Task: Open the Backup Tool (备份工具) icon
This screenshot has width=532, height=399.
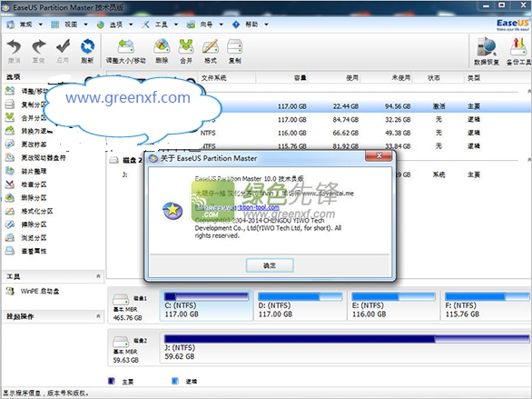Action: click(x=518, y=47)
